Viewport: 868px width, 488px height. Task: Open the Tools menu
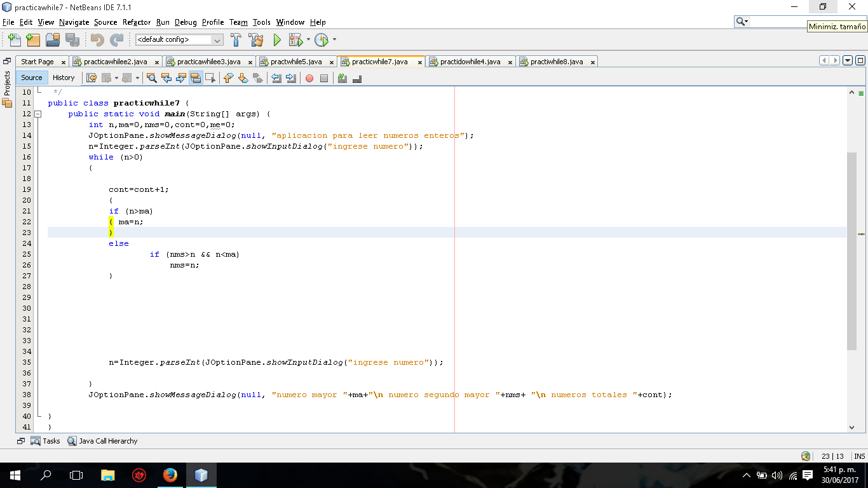coord(261,22)
